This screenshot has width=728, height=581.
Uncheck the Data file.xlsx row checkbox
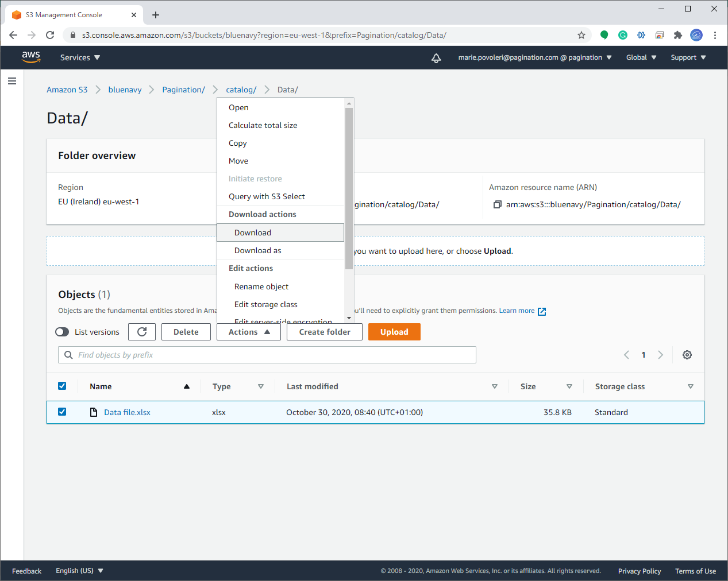point(62,412)
